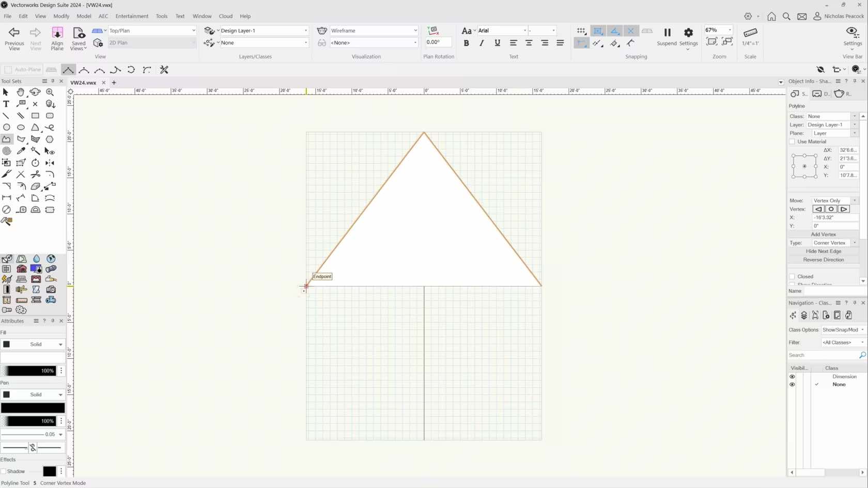Screen dimensions: 868x488
Task: Open the Vertex Only move dropdown
Action: 834,200
